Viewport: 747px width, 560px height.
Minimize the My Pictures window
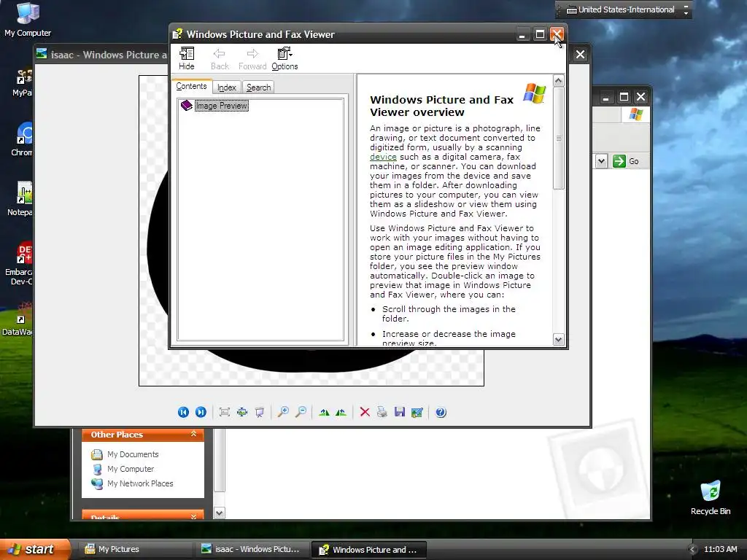[605, 97]
